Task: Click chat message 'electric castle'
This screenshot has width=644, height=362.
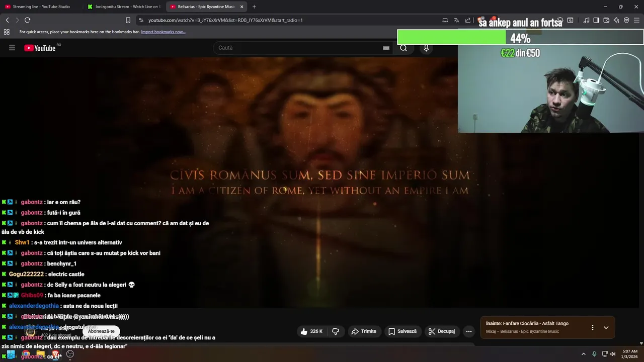Action: pyautogui.click(x=66, y=274)
